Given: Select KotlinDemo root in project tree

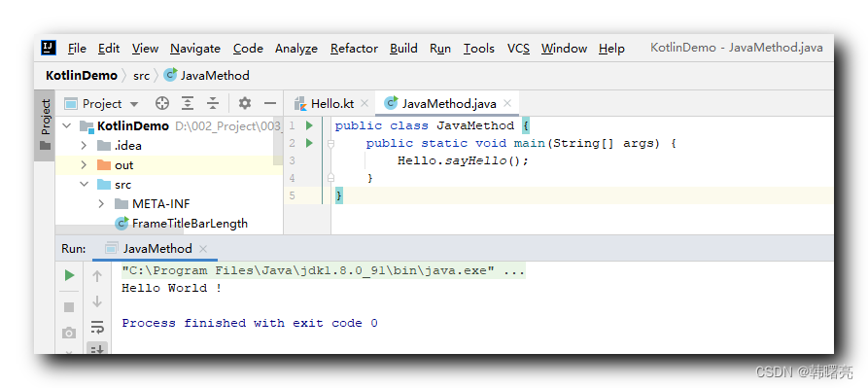Looking at the screenshot, I should tap(133, 126).
